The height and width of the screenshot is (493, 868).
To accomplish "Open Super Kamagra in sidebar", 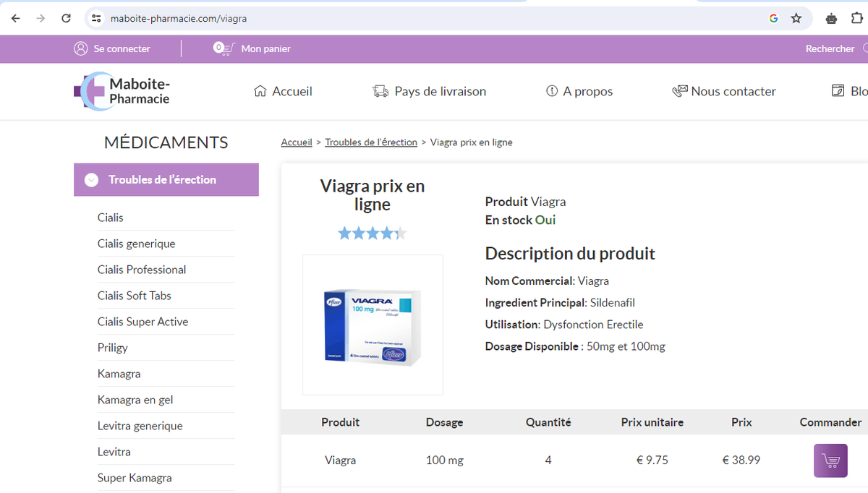I will [x=135, y=478].
